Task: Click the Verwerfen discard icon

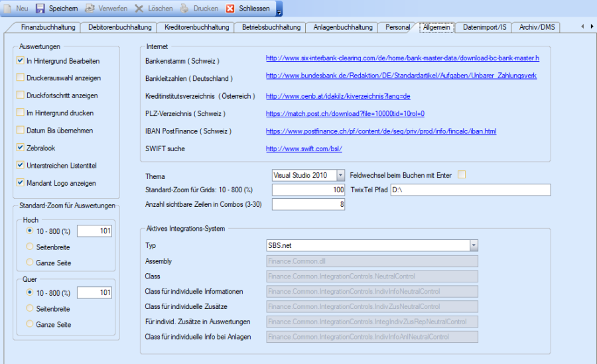Action: tap(90, 9)
